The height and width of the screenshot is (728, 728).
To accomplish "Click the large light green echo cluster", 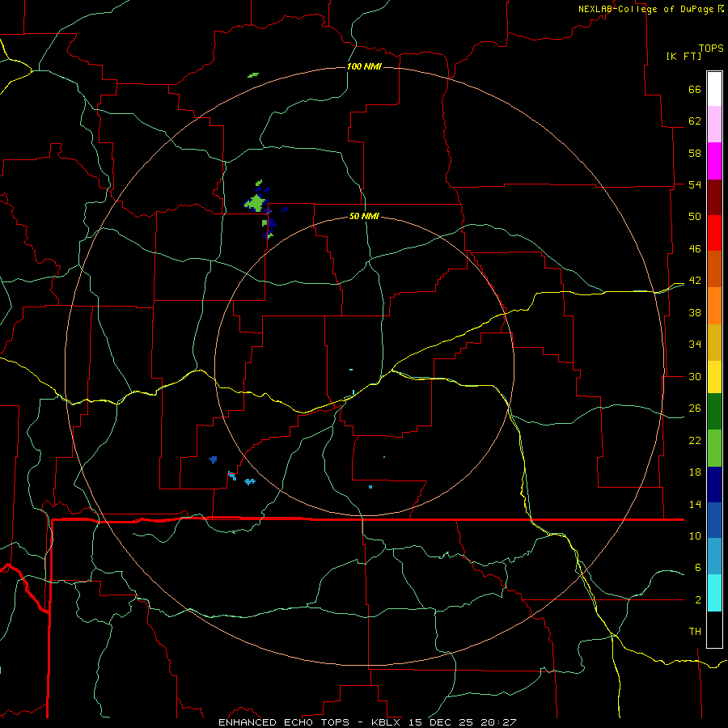I will tap(256, 203).
